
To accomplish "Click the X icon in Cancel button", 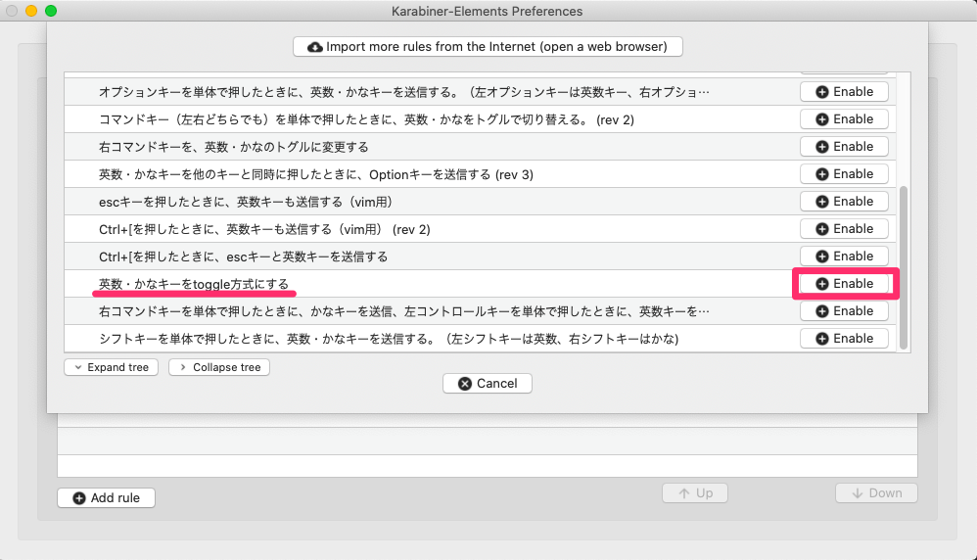I will pyautogui.click(x=465, y=384).
